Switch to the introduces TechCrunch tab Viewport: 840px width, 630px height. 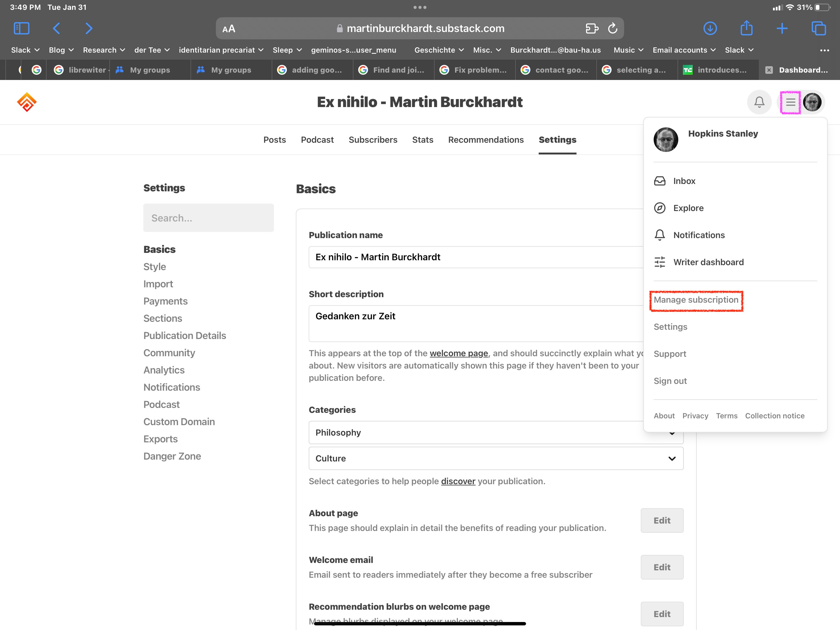coord(718,70)
